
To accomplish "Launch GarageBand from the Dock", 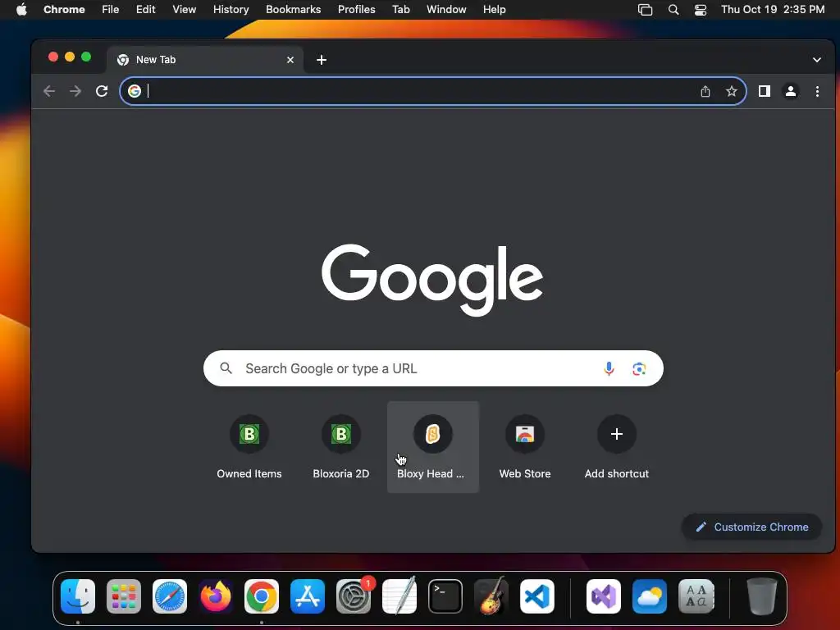I will (491, 596).
